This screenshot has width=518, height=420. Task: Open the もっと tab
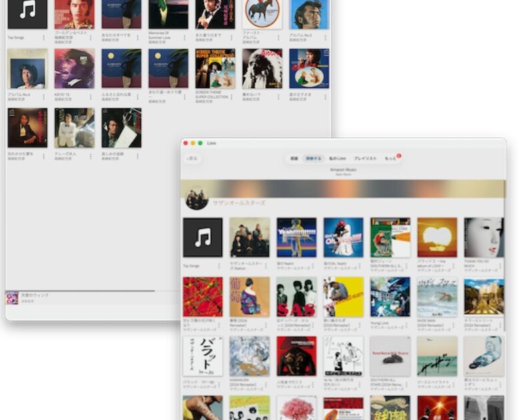click(390, 159)
